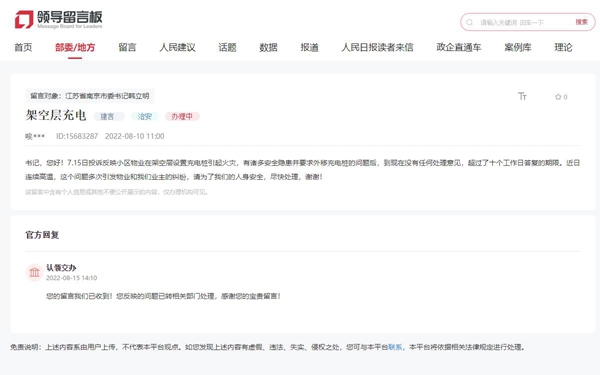
Task: Open the 数据 nav tab
Action: pyautogui.click(x=268, y=47)
